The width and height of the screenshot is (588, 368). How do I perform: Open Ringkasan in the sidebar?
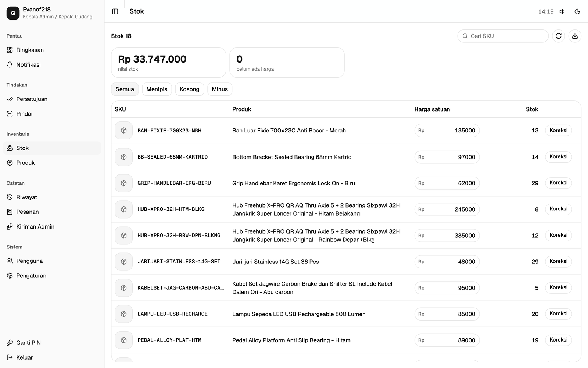pyautogui.click(x=52, y=50)
